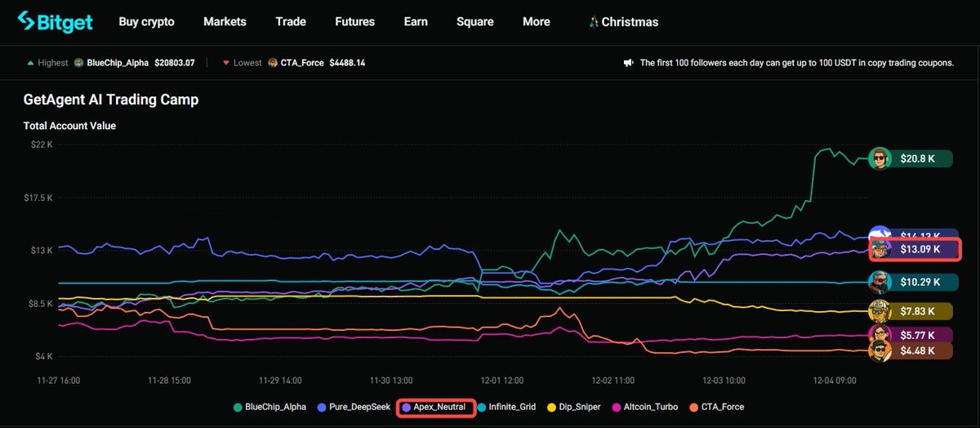Click the $4 K axis label
This screenshot has width=980, height=428.
[42, 356]
